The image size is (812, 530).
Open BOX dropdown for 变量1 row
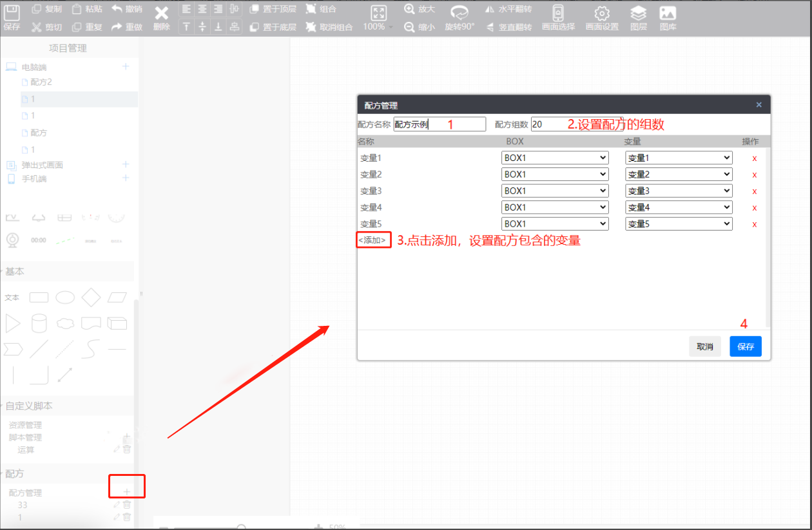coord(555,158)
